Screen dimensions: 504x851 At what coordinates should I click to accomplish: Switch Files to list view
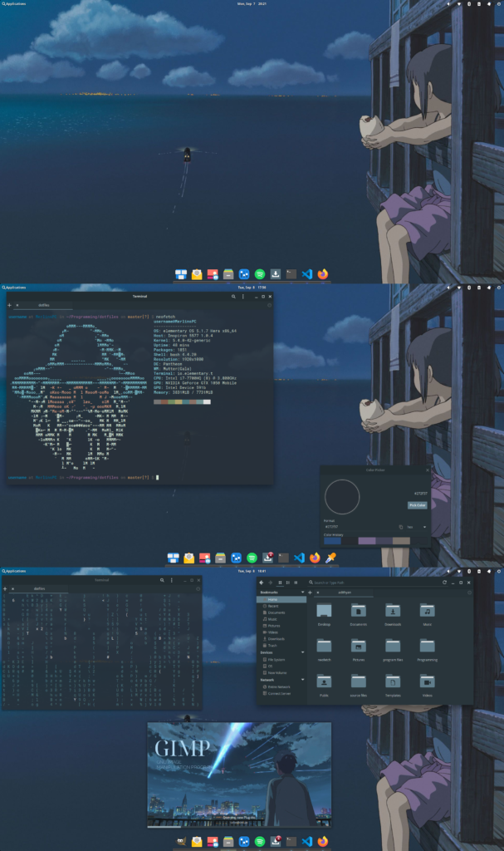click(287, 583)
